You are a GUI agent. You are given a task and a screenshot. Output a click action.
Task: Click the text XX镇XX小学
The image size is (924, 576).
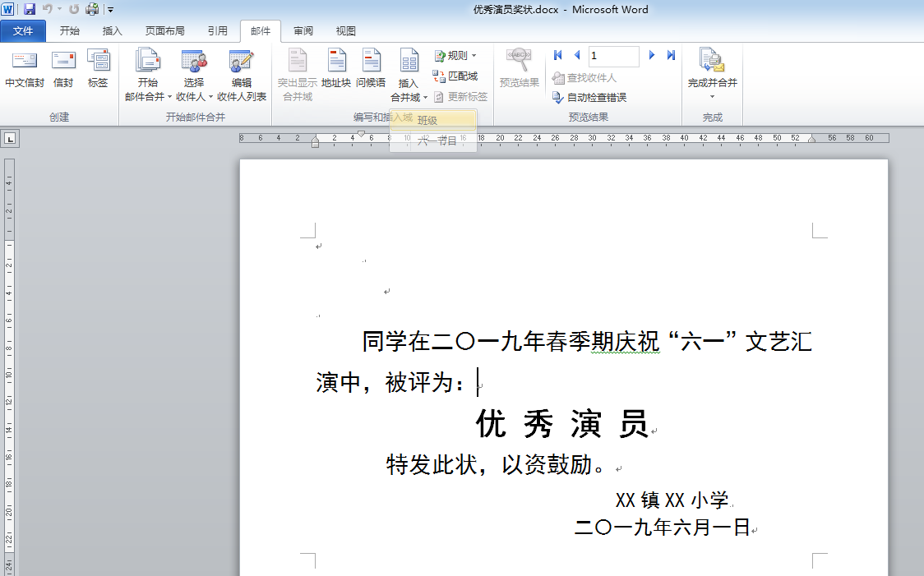[672, 500]
